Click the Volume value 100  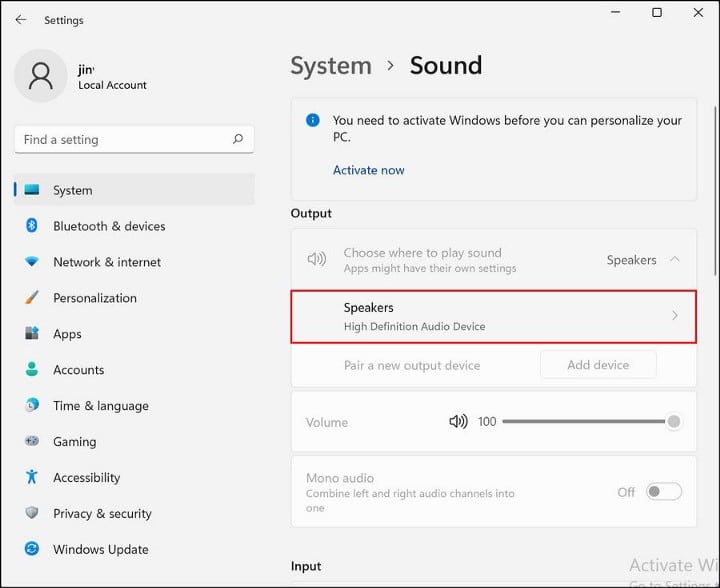487,421
